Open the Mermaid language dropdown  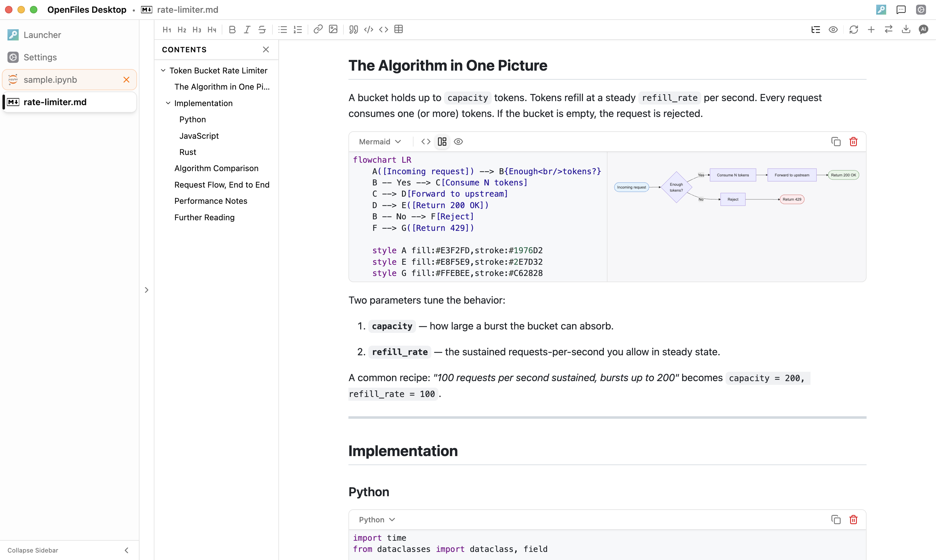pyautogui.click(x=380, y=142)
